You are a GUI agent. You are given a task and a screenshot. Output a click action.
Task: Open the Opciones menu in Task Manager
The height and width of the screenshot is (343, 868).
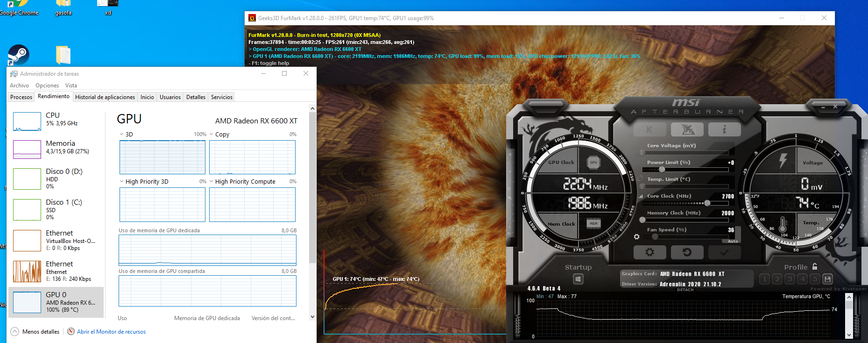pyautogui.click(x=47, y=86)
